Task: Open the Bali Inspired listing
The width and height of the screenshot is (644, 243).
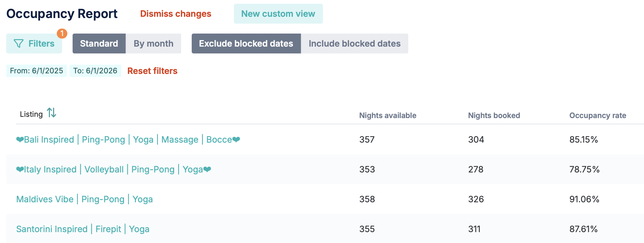Action: pos(128,140)
